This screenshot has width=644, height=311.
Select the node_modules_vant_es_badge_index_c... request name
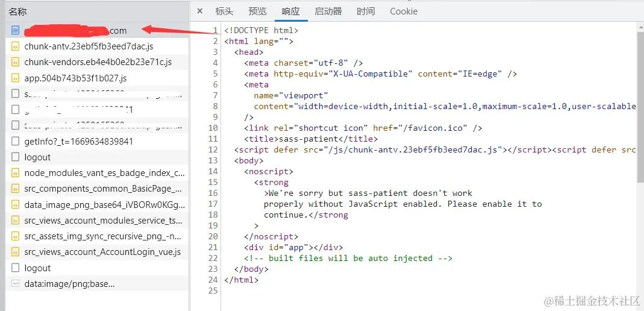click(x=104, y=173)
